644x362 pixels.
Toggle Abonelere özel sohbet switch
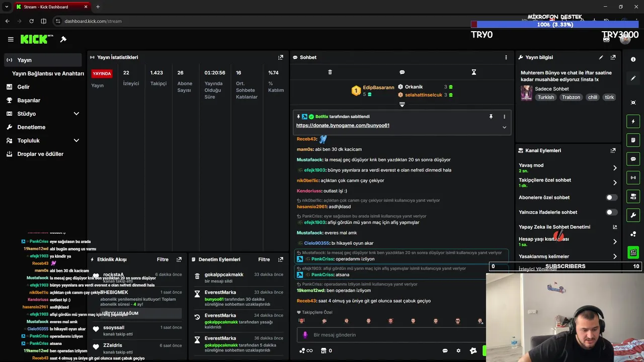[x=611, y=198]
